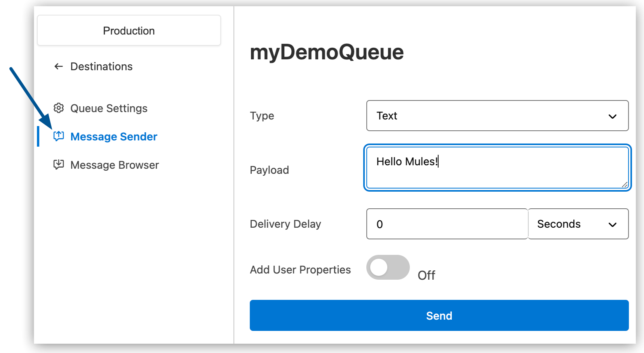Click the Message Browser download icon
This screenshot has height=353, width=644.
(x=58, y=164)
